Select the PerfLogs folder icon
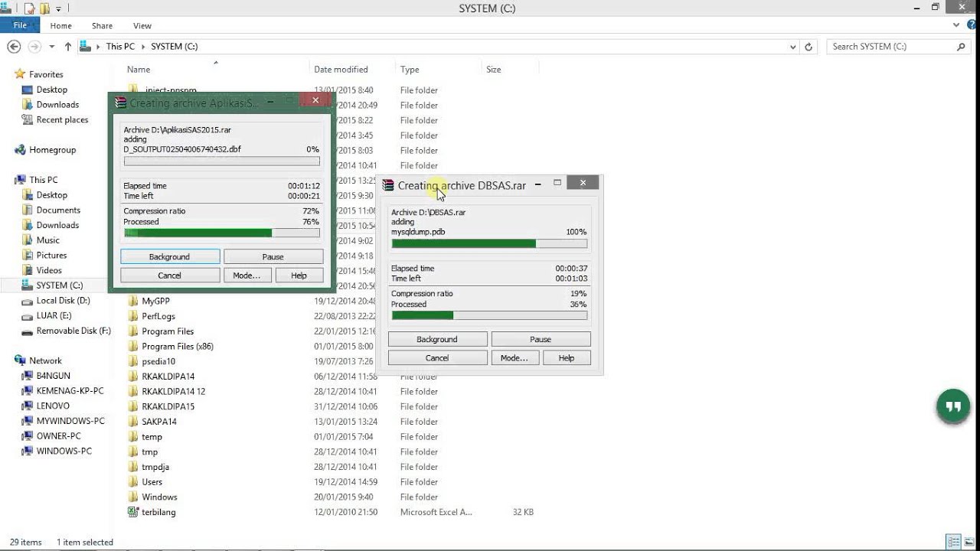This screenshot has width=980, height=551. [x=133, y=316]
